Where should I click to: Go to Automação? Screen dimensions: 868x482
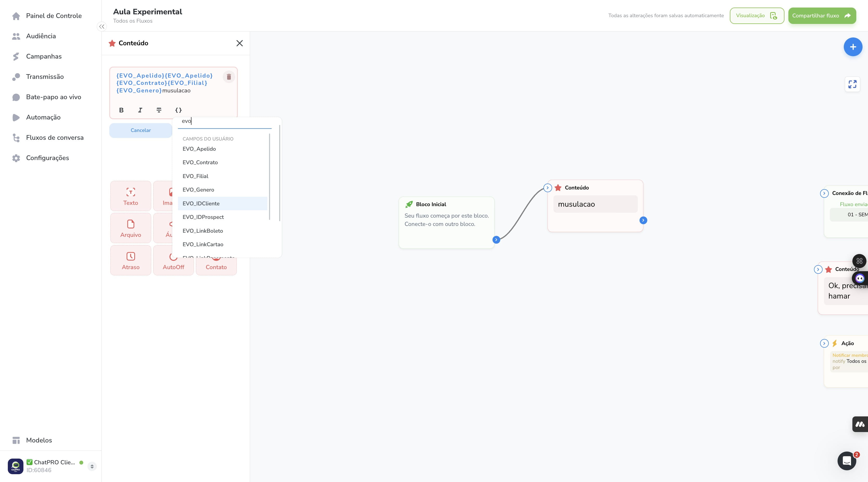(x=36, y=117)
